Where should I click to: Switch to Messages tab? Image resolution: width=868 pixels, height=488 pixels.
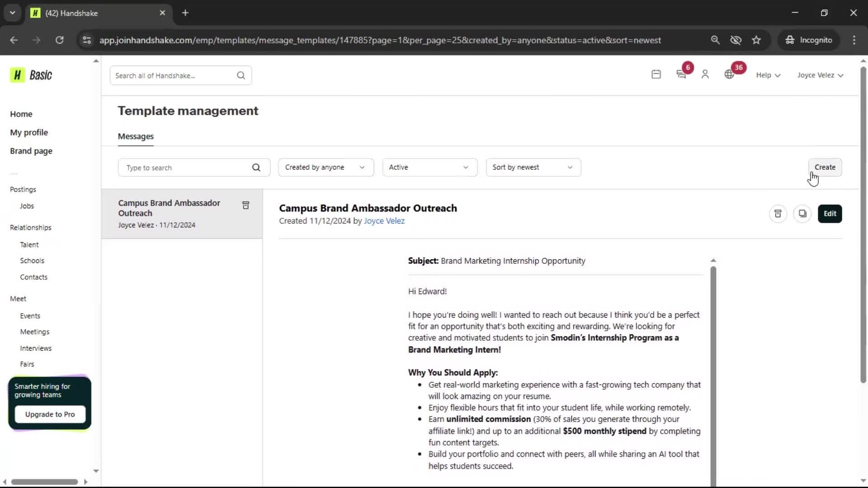(136, 136)
